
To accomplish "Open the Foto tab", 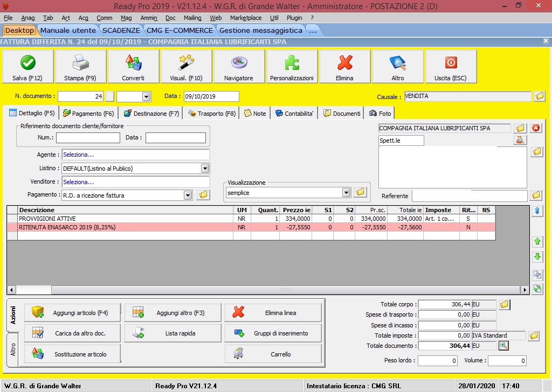I will click(x=380, y=114).
